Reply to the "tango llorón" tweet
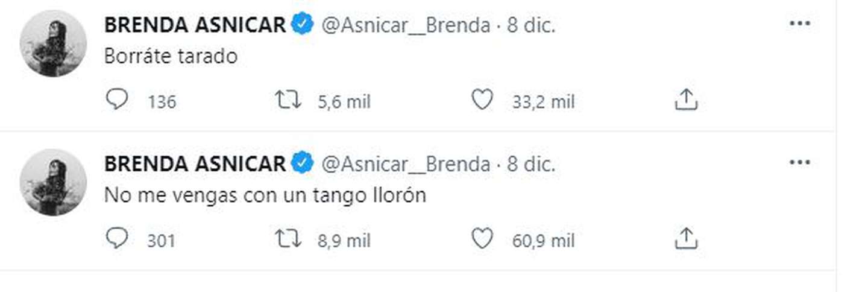The image size is (868, 292). point(117,239)
